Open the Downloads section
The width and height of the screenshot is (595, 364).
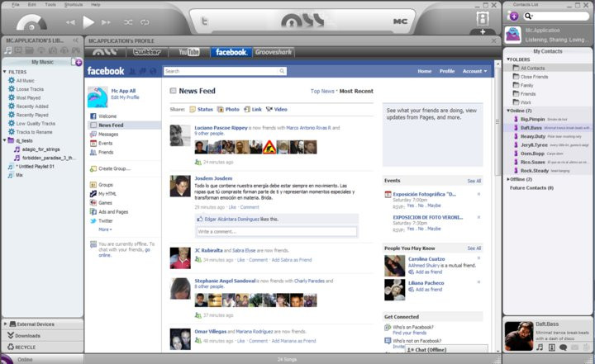pos(28,336)
